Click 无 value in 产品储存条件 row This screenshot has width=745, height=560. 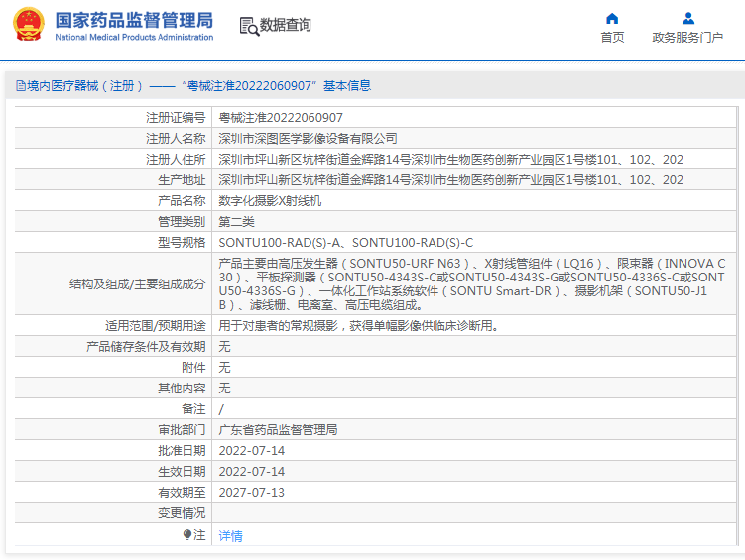tap(224, 347)
